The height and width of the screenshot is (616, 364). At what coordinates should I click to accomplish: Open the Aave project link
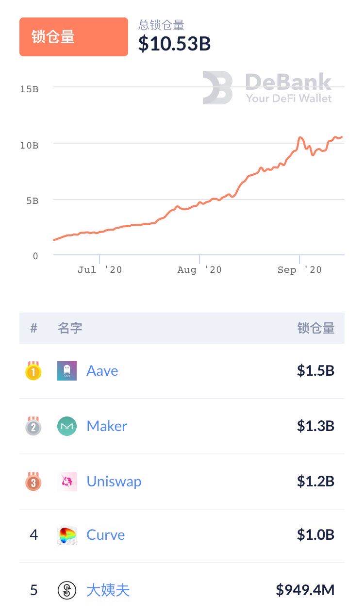tap(102, 371)
